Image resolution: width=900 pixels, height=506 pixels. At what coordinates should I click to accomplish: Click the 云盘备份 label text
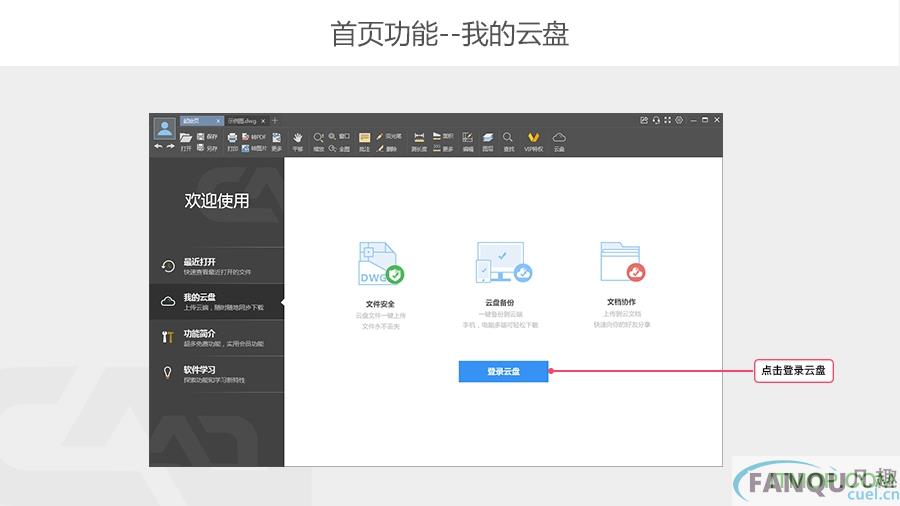tap(500, 302)
